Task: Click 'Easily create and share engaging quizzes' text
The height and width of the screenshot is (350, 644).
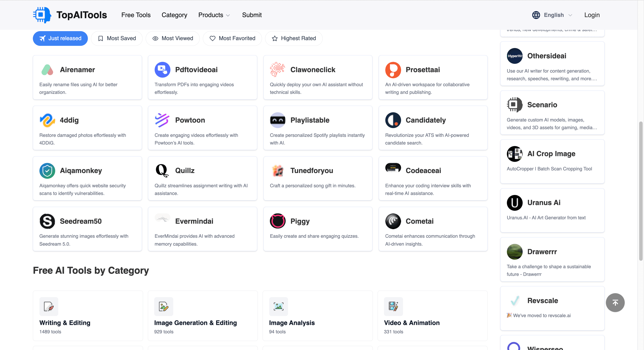Action: pos(314,236)
